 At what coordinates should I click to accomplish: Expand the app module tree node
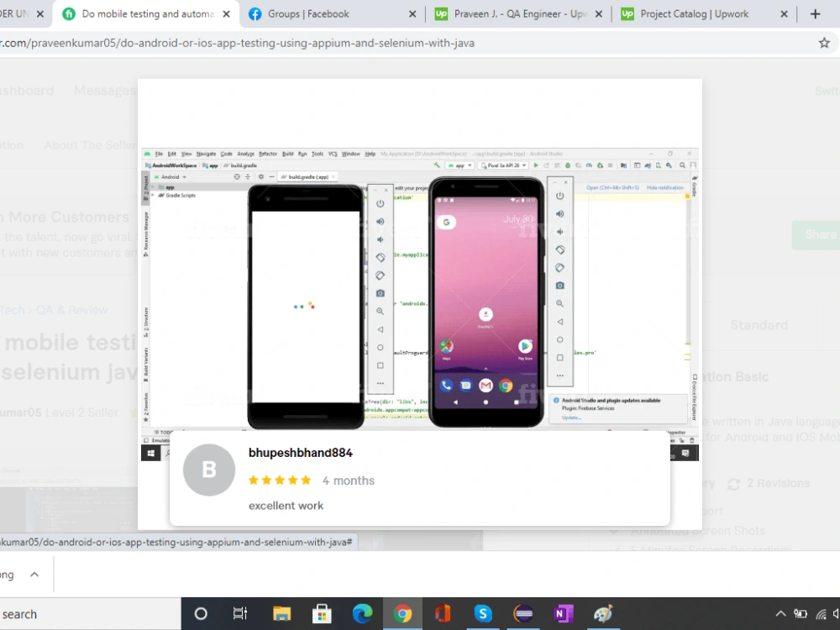154,187
